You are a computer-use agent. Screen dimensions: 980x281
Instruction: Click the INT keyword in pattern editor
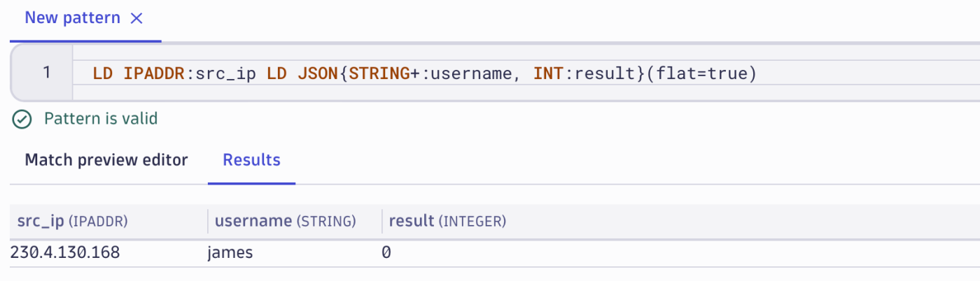coord(549,73)
